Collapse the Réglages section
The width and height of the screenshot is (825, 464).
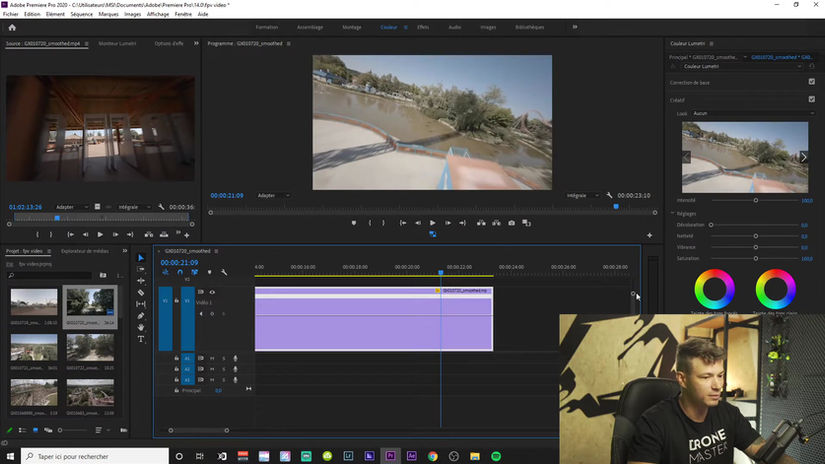[672, 214]
